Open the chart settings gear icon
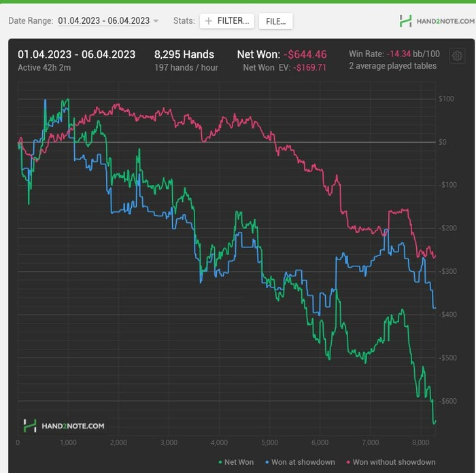Image resolution: width=476 pixels, height=473 pixels. [x=457, y=56]
